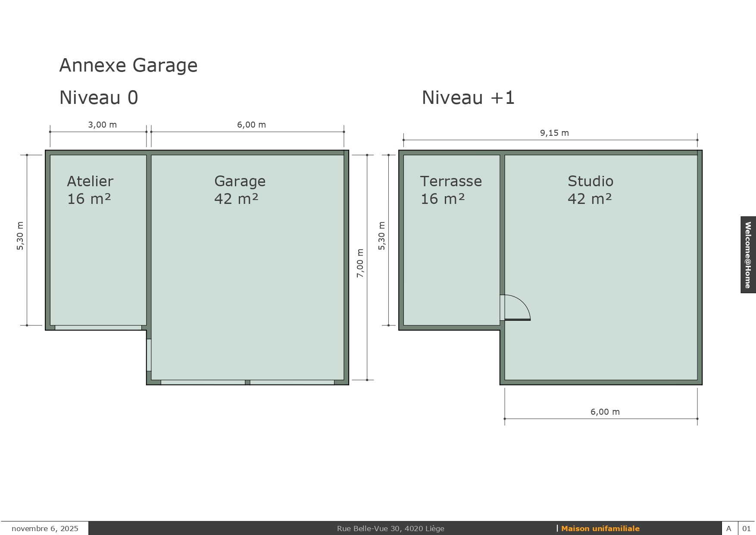
Task: Click the novembre 6, 2025 date field
Action: coord(45,529)
